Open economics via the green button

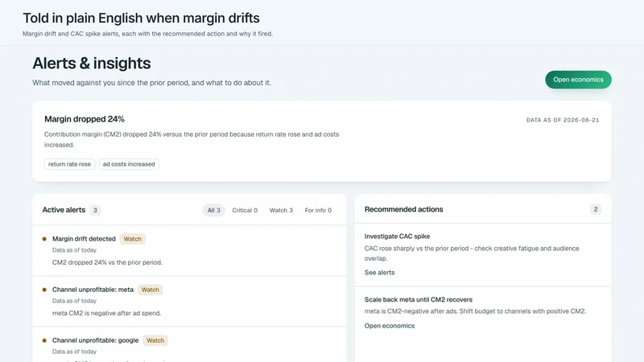pos(578,80)
